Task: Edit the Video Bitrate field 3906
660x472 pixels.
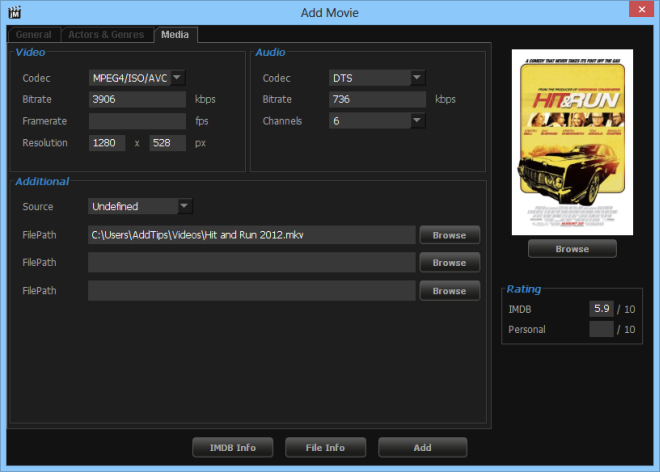Action: point(137,99)
